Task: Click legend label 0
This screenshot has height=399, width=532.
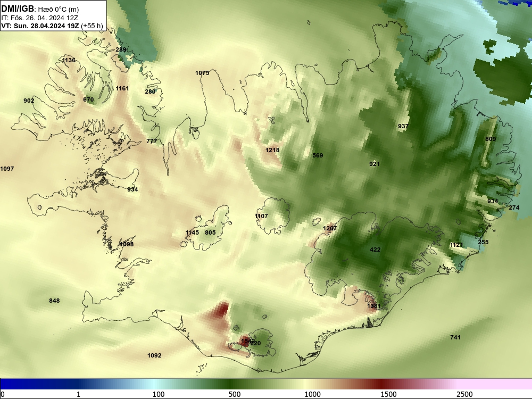Action: 3,394
